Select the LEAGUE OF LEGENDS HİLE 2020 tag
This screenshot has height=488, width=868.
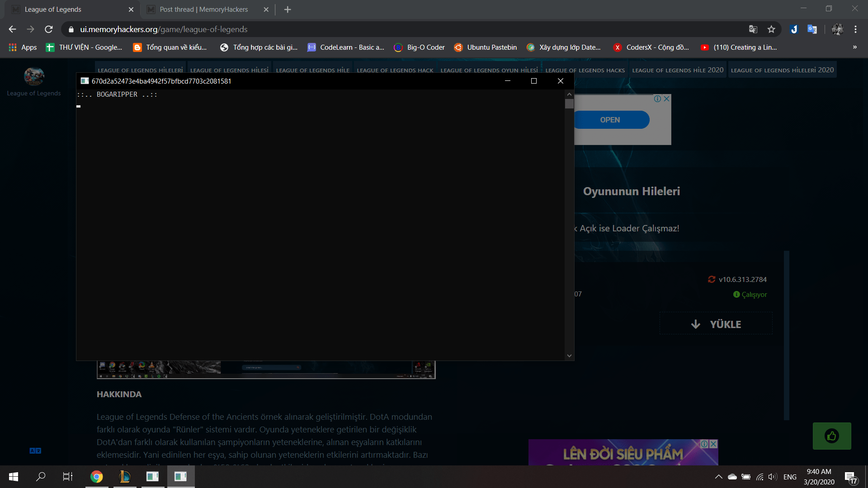(678, 70)
